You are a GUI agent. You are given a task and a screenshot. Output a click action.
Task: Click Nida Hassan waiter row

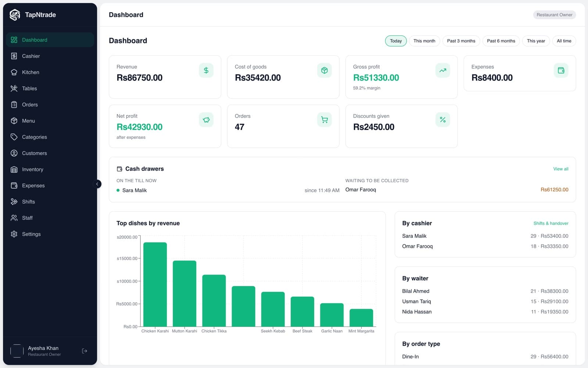pos(485,312)
